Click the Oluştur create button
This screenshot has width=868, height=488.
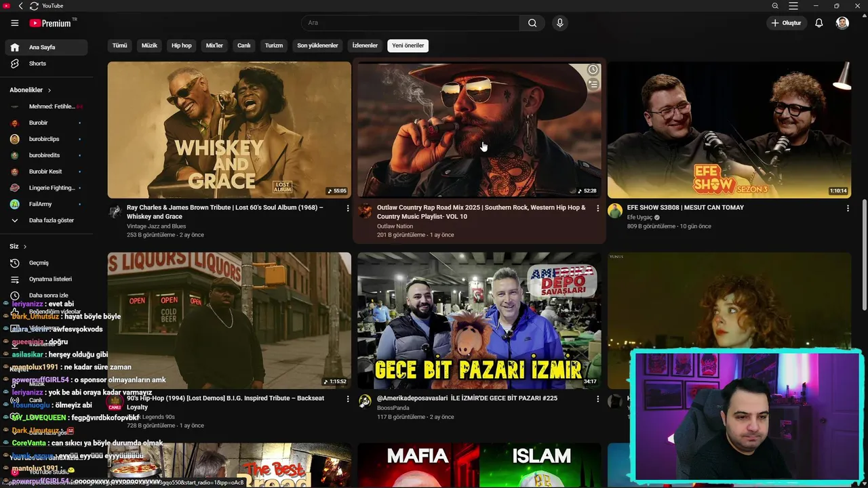coord(786,23)
